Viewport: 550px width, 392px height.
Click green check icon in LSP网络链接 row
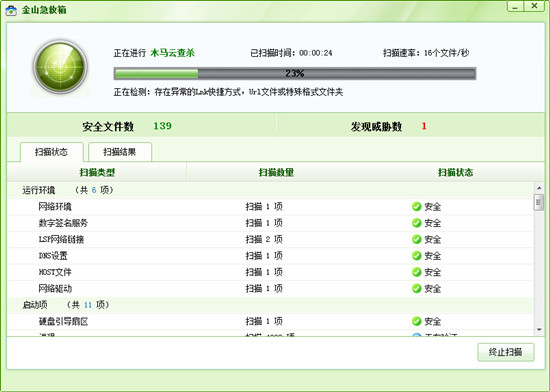(x=416, y=239)
